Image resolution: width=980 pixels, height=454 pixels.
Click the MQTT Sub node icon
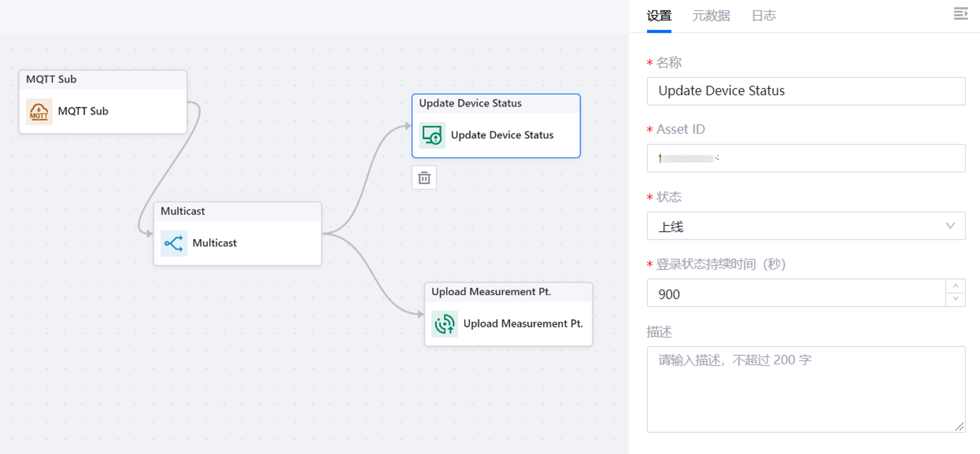[x=39, y=111]
